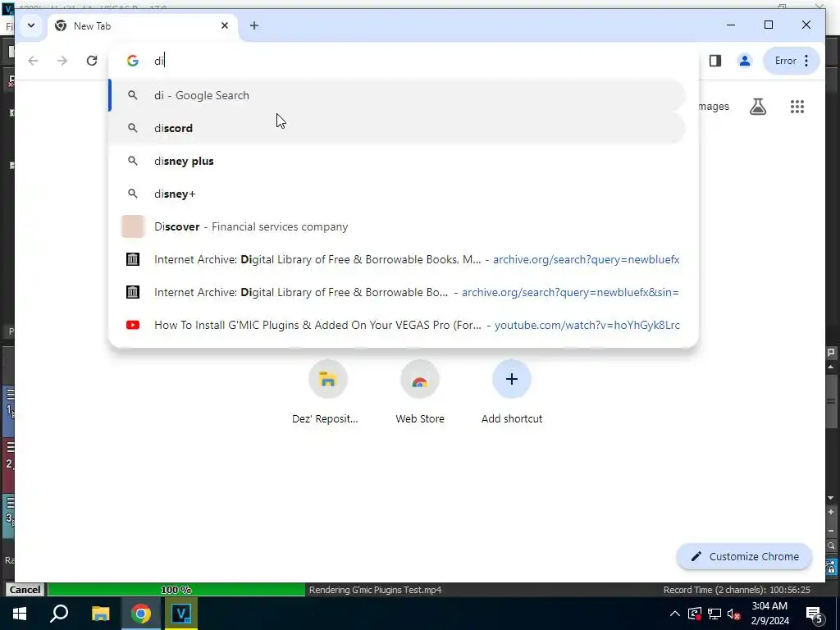Screen dimensions: 840x630
Task: Open the G'MIC Plugins YouTube suggestion
Action: [x=398, y=325]
